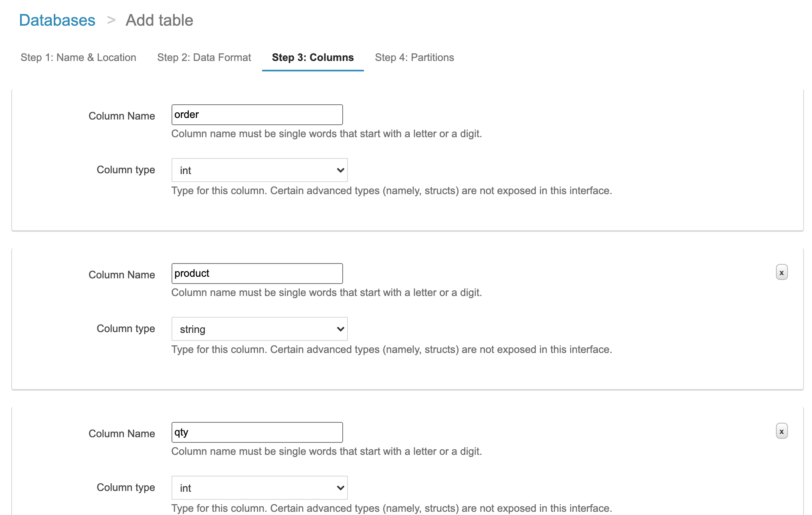Click the chevron arrow on qty's type select
This screenshot has width=812, height=515.
[x=340, y=488]
